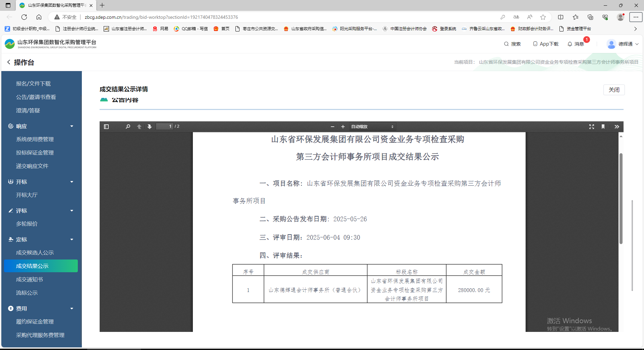Open the search icon in the top bar

507,44
